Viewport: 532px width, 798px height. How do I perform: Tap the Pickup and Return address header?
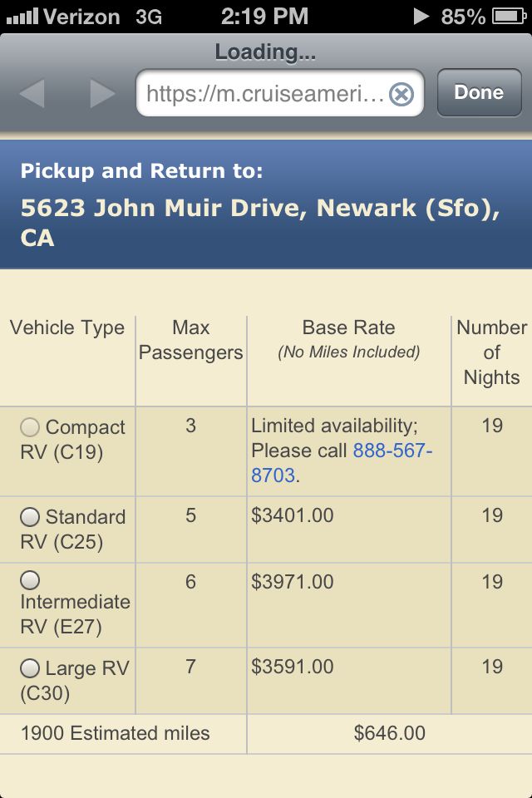click(x=266, y=204)
